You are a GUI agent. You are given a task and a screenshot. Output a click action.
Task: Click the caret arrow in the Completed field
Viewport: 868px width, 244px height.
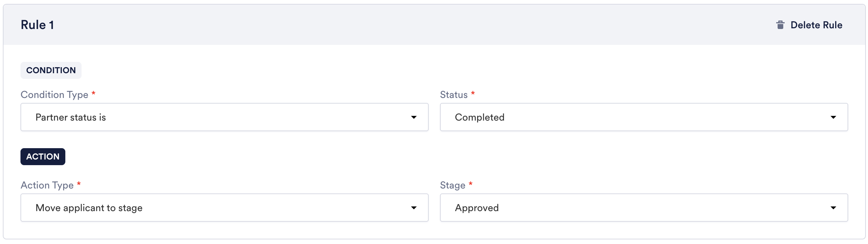click(833, 117)
